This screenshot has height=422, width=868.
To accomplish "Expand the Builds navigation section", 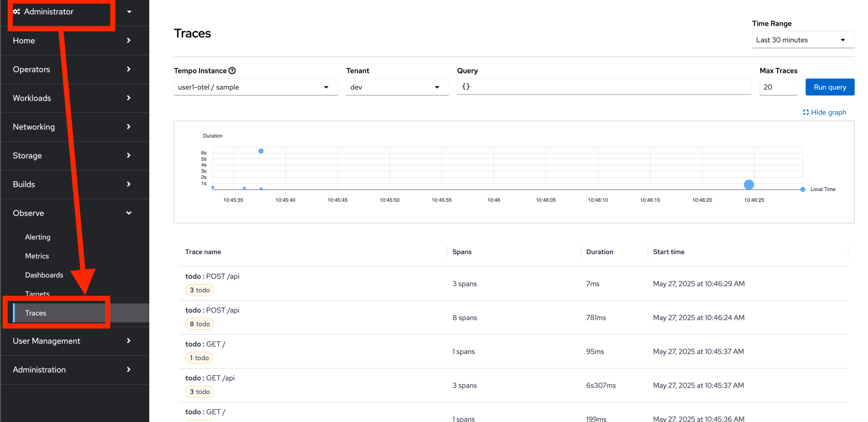I will (x=74, y=184).
